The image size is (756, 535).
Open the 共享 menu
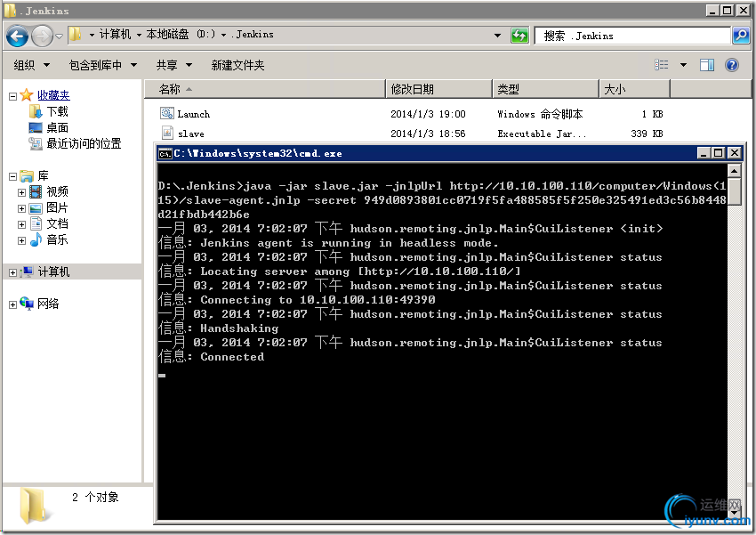pyautogui.click(x=174, y=65)
